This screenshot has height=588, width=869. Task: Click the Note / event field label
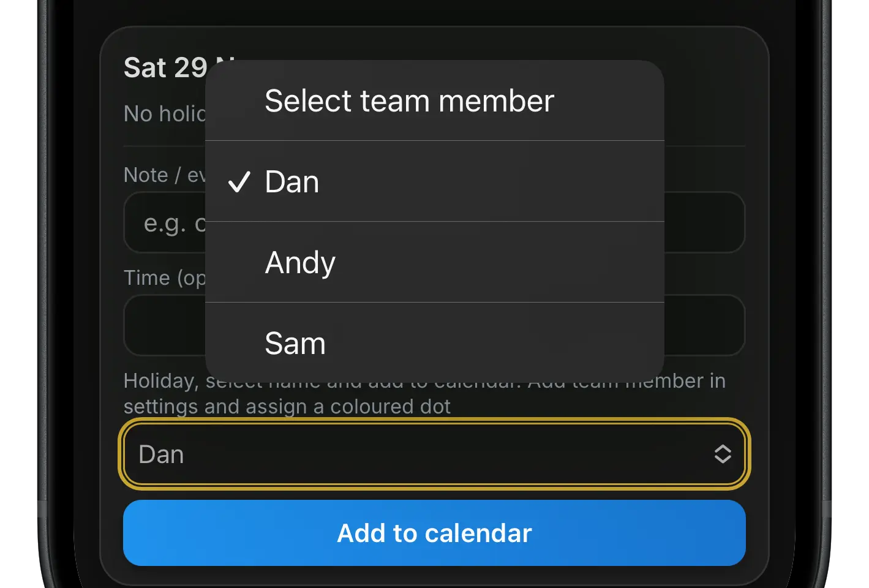164,175
